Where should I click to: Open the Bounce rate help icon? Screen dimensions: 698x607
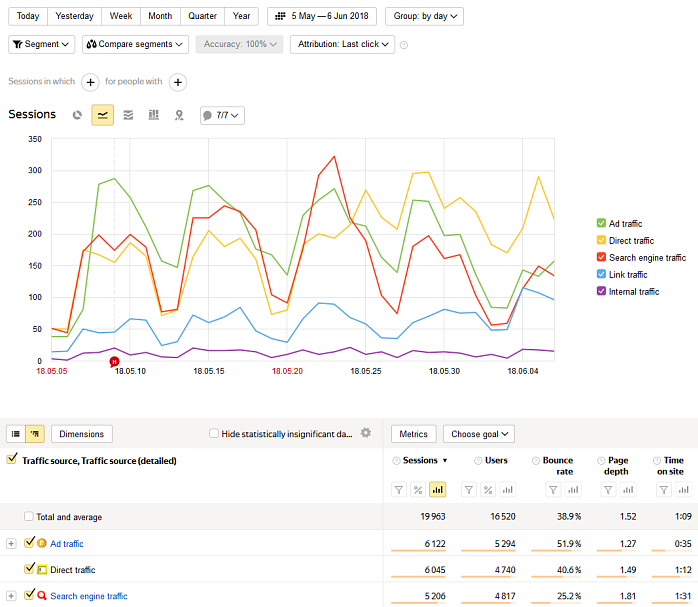coord(536,461)
